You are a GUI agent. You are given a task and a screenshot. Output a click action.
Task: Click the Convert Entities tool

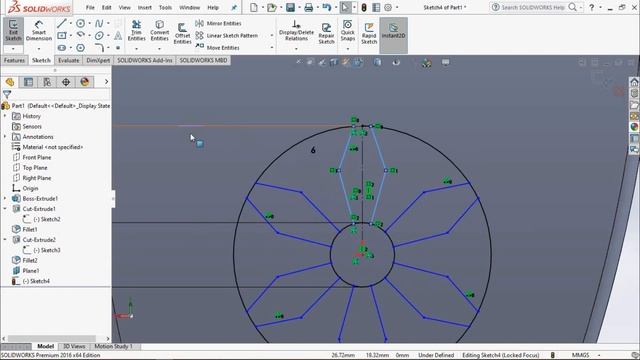(x=160, y=31)
